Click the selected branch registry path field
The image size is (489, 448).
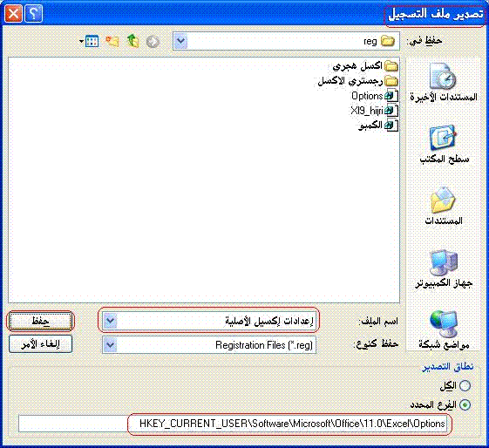click(x=233, y=424)
